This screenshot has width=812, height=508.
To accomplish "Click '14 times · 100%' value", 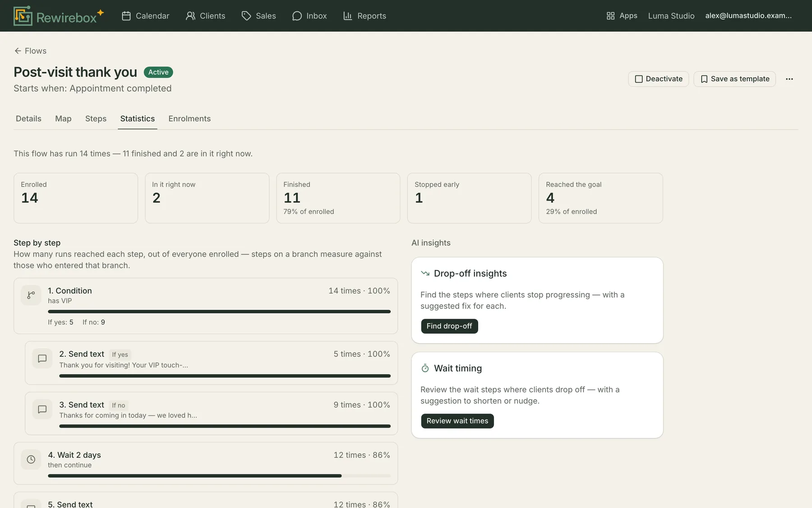I will click(359, 291).
